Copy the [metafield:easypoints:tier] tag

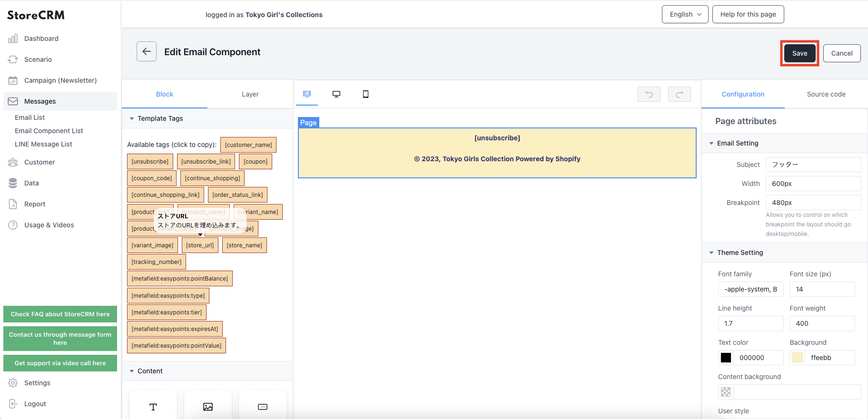[167, 312]
